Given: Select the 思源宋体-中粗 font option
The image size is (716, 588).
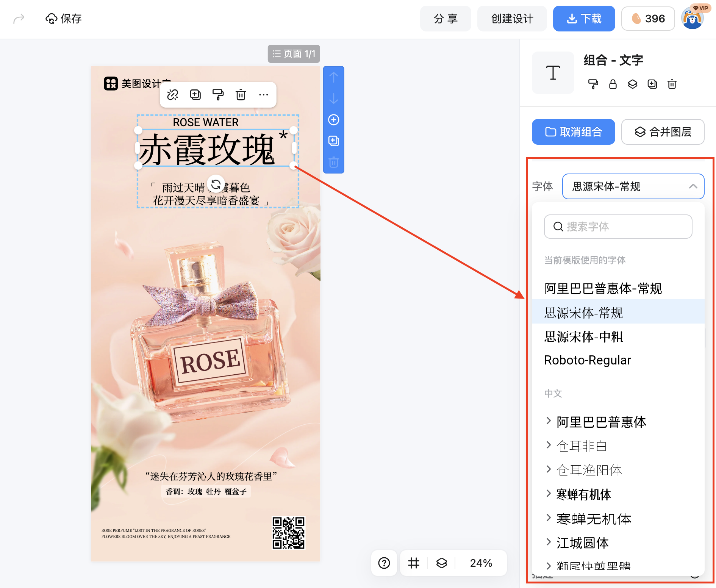Looking at the screenshot, I should coord(583,336).
